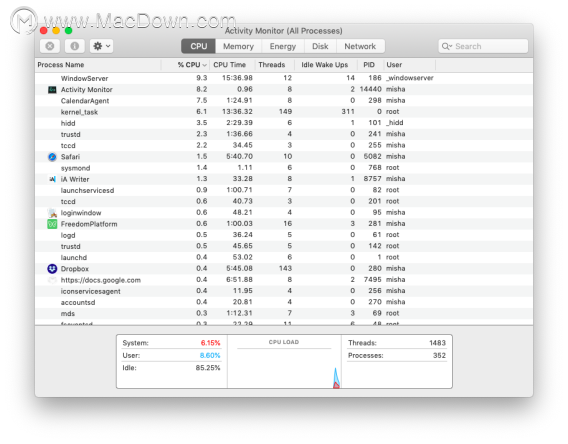Open the Disk tab
This screenshot has height=444, width=568.
(320, 46)
